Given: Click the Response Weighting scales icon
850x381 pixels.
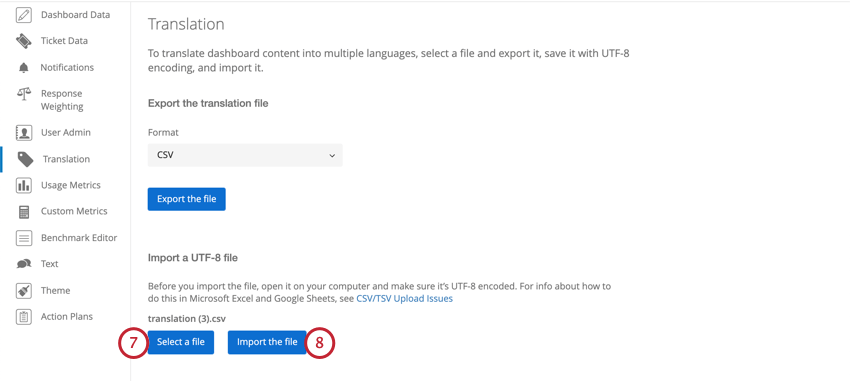Looking at the screenshot, I should tap(24, 93).
